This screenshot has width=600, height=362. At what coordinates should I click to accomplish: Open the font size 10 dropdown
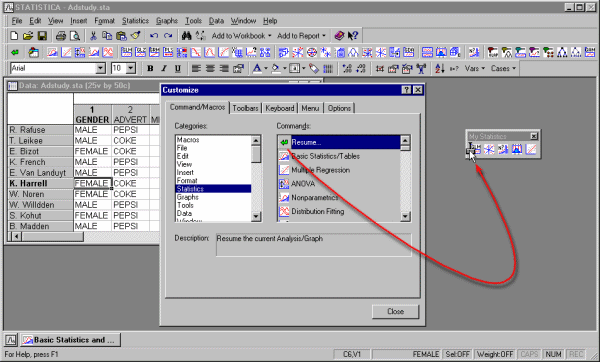(x=131, y=68)
